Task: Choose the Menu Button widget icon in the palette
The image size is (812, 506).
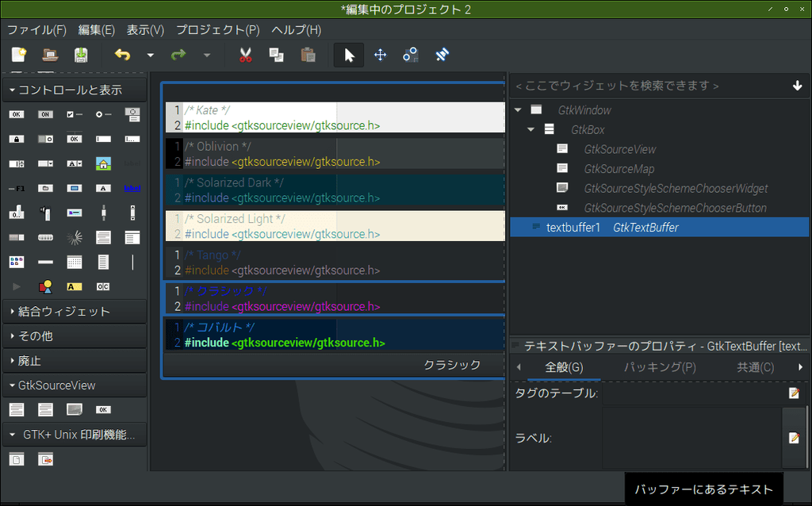Action: click(x=132, y=114)
